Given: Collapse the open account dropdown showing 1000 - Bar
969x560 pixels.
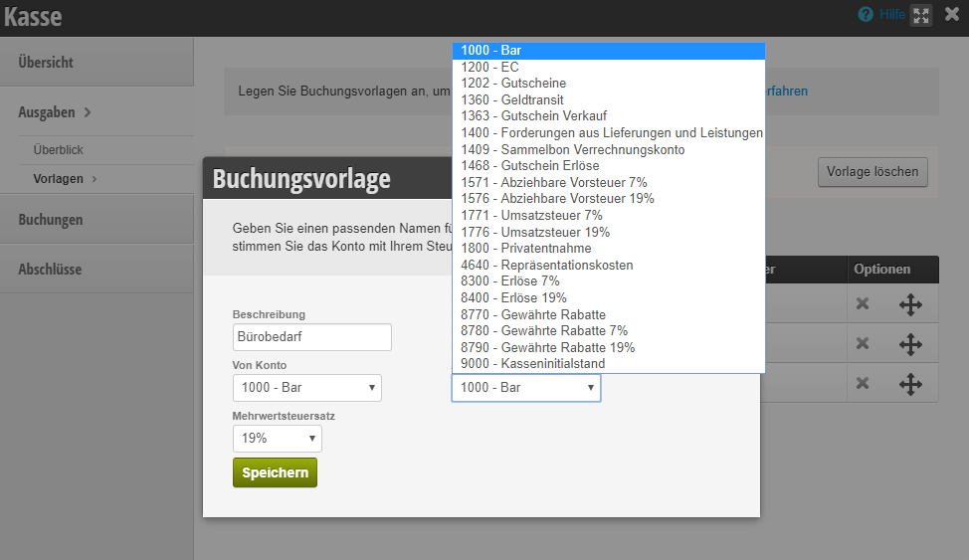Looking at the screenshot, I should 525,388.
